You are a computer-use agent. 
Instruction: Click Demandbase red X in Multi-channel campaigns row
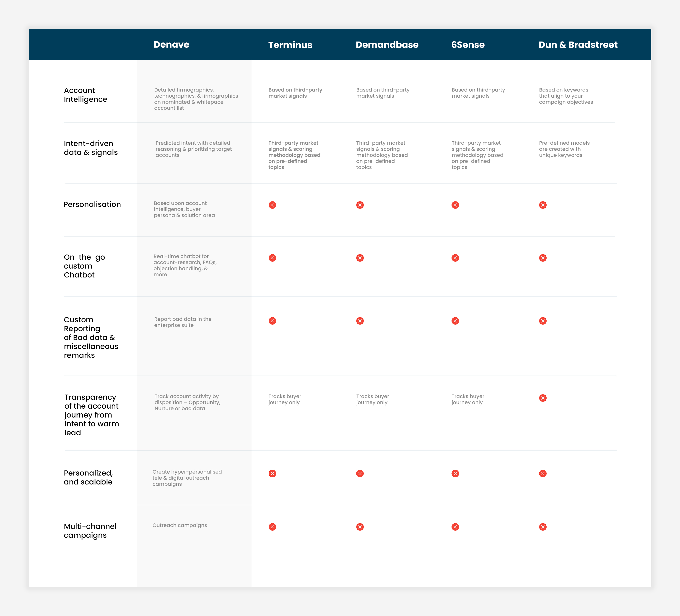[360, 527]
